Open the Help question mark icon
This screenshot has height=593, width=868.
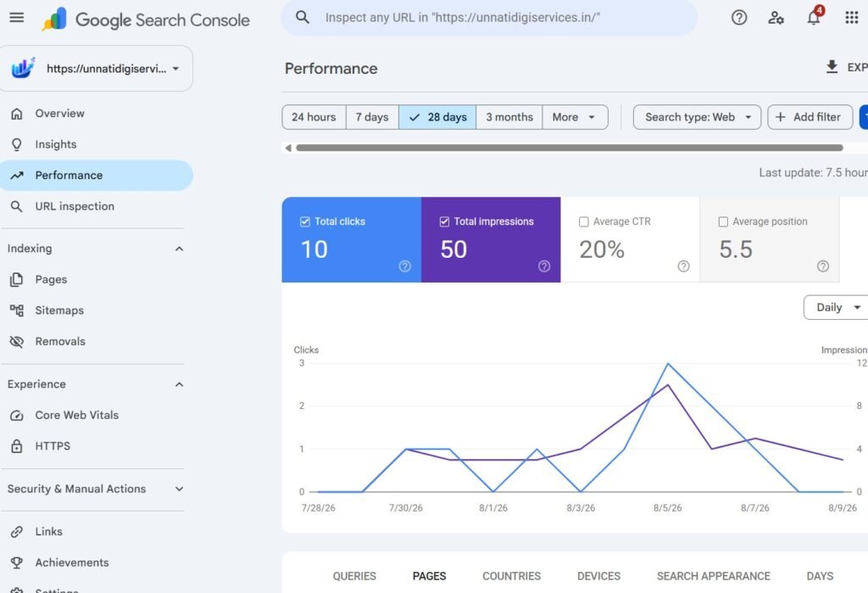point(739,18)
